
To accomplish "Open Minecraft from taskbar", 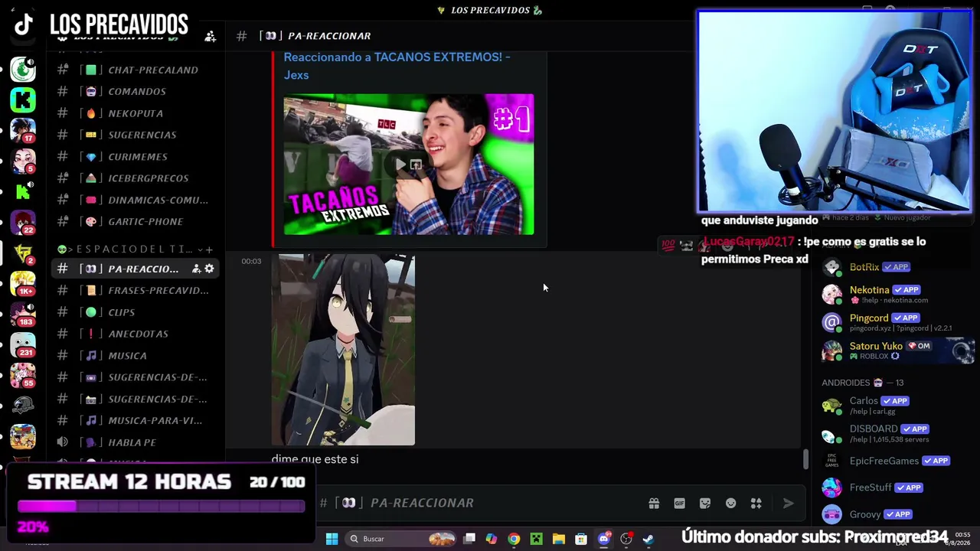I will 536,539.
